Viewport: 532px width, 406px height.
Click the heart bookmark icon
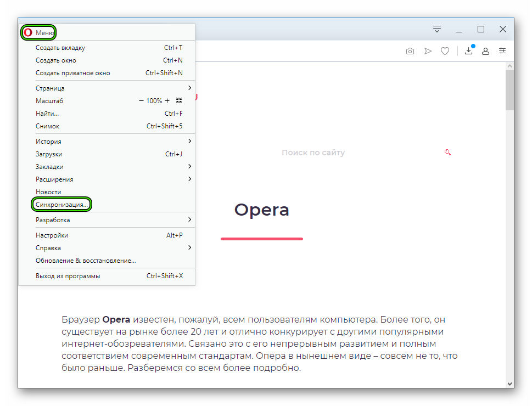pyautogui.click(x=445, y=51)
